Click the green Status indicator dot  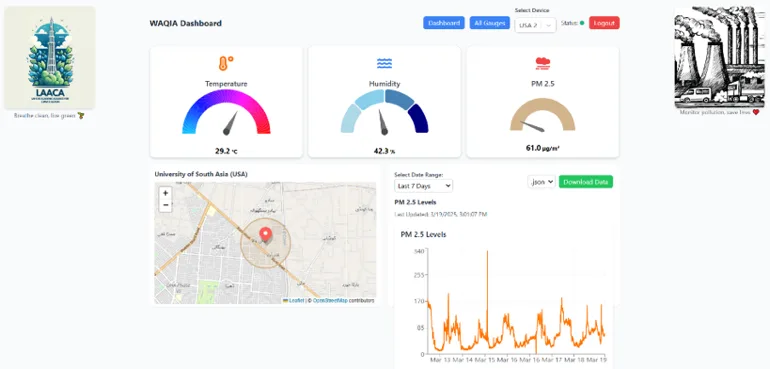click(x=582, y=23)
